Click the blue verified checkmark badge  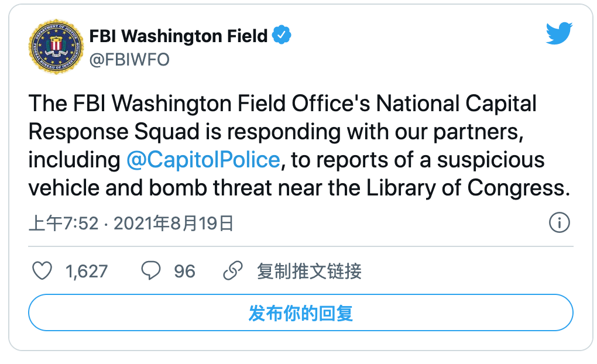click(x=282, y=35)
